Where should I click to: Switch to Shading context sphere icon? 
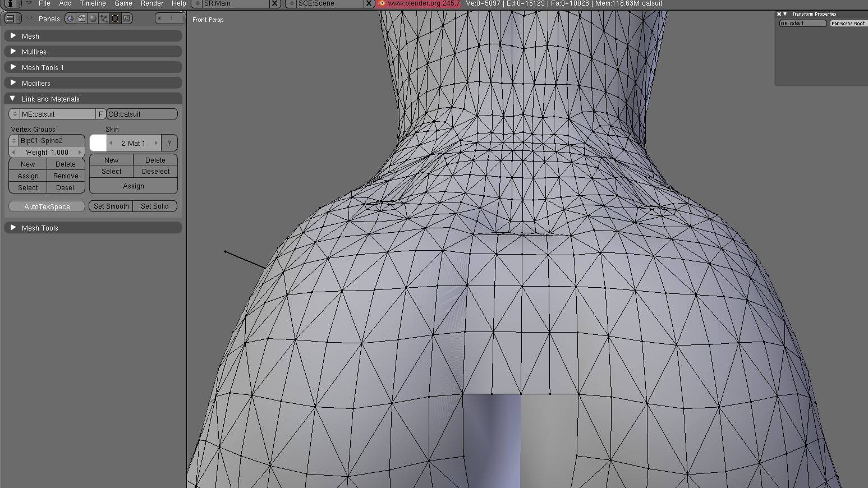pyautogui.click(x=93, y=19)
